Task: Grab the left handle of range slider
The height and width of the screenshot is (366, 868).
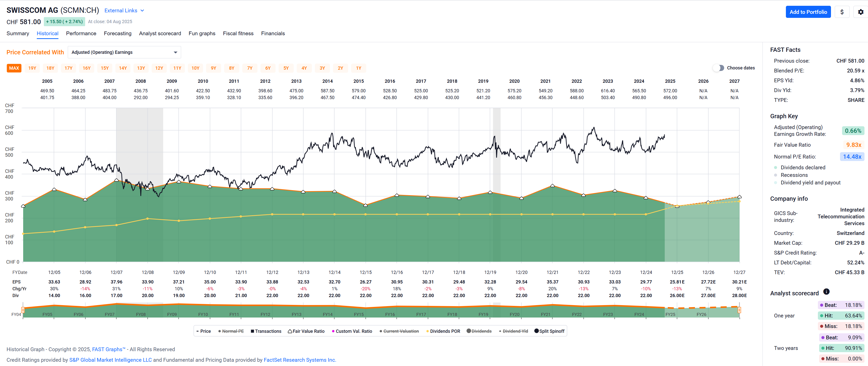Action: (x=23, y=310)
